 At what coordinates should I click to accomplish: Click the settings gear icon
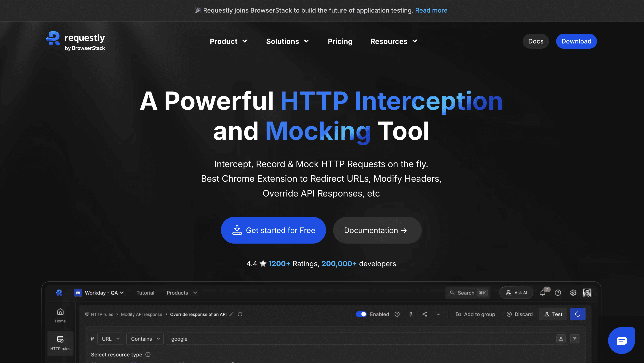click(573, 292)
